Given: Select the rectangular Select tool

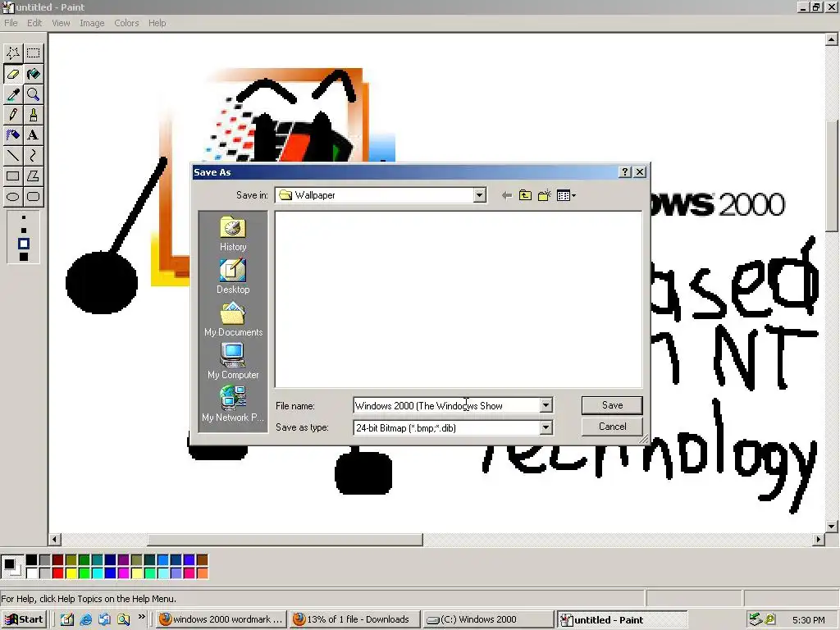Looking at the screenshot, I should click(33, 53).
